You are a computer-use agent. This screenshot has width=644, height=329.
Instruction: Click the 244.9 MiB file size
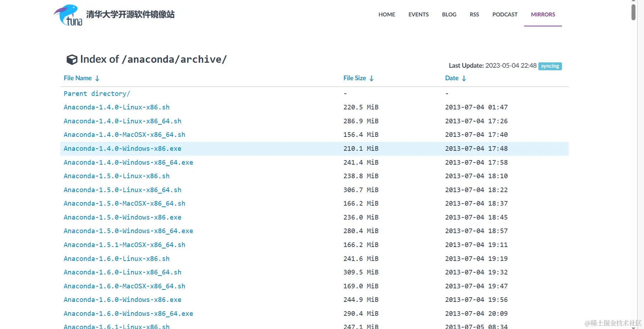point(361,300)
